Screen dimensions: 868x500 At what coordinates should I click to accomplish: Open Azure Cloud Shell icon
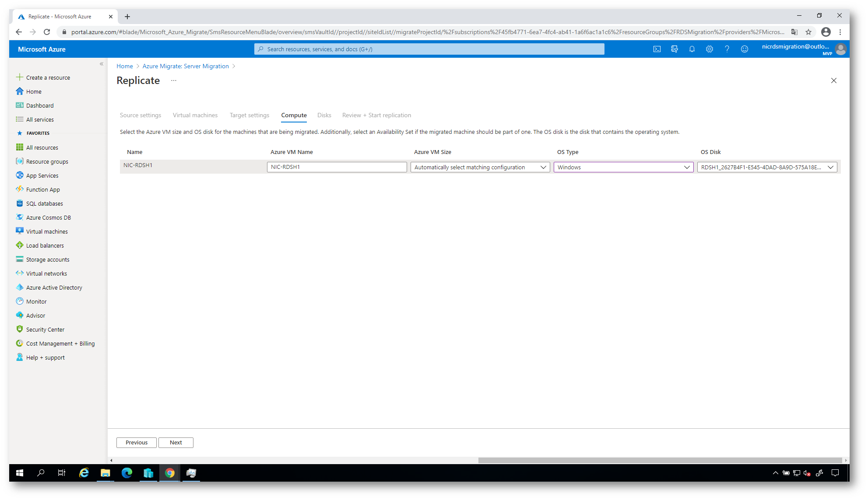click(x=657, y=49)
